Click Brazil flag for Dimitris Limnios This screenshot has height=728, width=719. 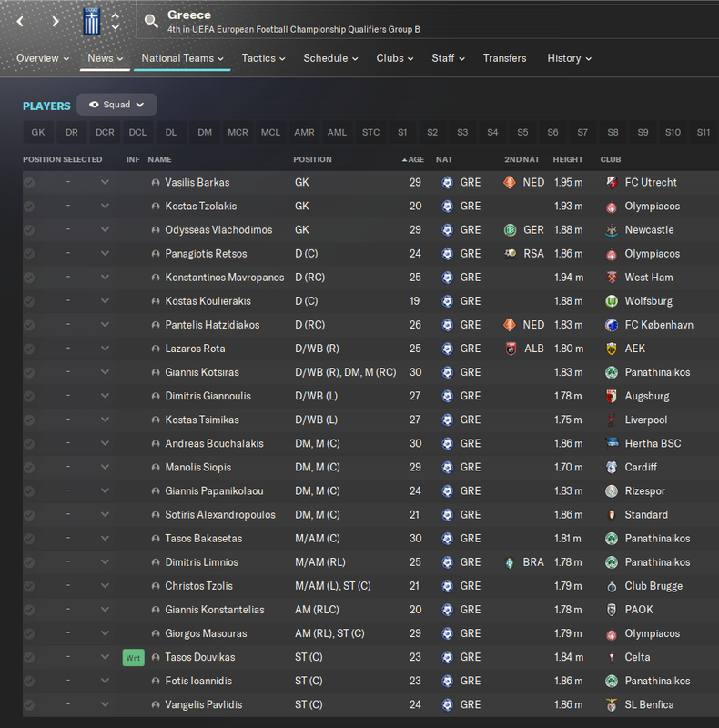pos(510,562)
